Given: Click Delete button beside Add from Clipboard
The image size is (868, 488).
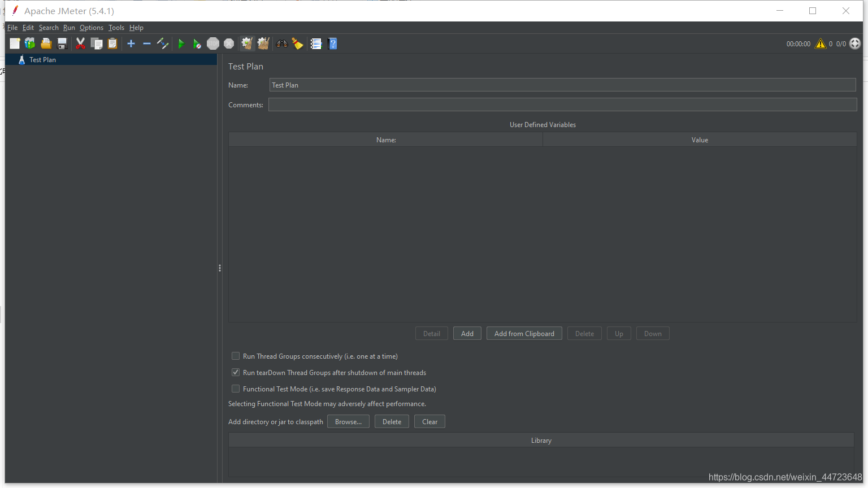Looking at the screenshot, I should pos(584,333).
